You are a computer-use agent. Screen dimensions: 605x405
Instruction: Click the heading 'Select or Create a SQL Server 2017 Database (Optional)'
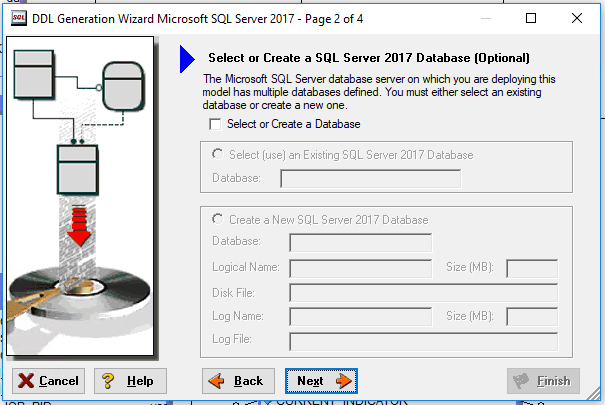369,58
